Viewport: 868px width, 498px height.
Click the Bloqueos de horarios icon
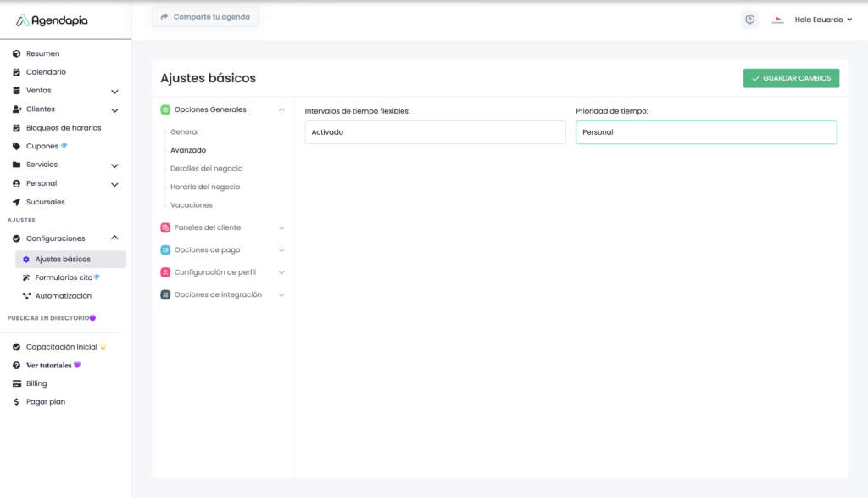point(17,128)
